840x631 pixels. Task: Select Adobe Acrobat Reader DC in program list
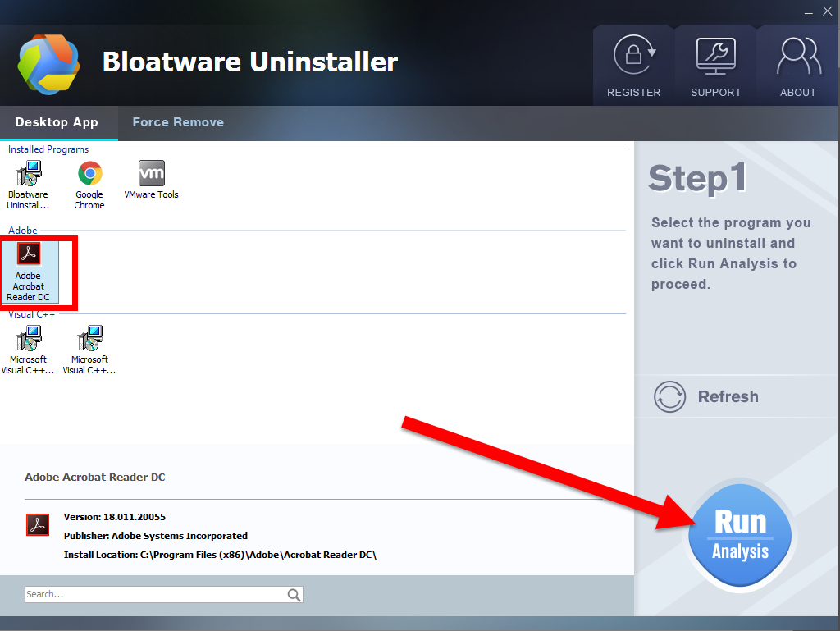(30, 272)
